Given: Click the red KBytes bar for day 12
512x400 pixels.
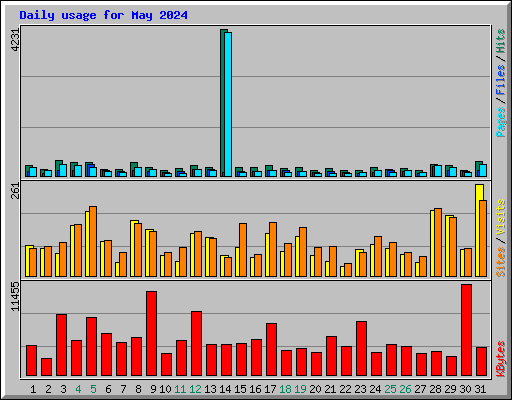Looking at the screenshot, I should pos(196,344).
